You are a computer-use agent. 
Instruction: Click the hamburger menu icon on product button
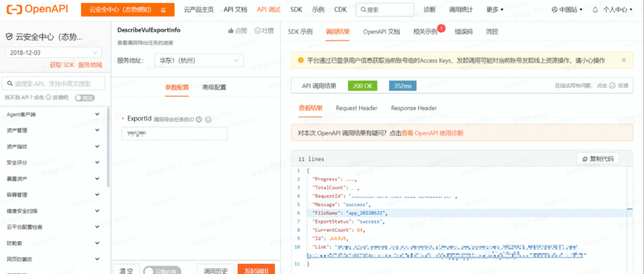[x=163, y=10]
